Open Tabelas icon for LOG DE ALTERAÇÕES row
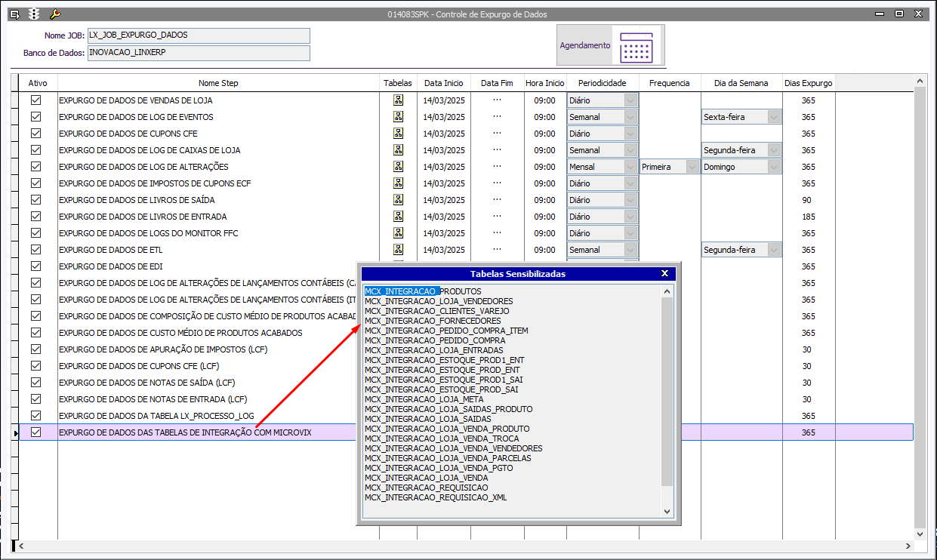This screenshot has width=937, height=560. click(398, 167)
